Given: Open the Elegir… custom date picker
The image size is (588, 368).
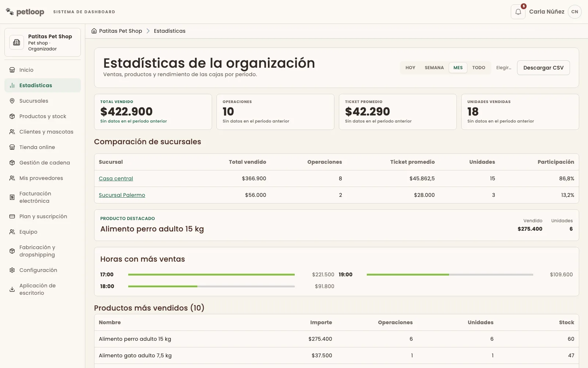Looking at the screenshot, I should point(503,68).
